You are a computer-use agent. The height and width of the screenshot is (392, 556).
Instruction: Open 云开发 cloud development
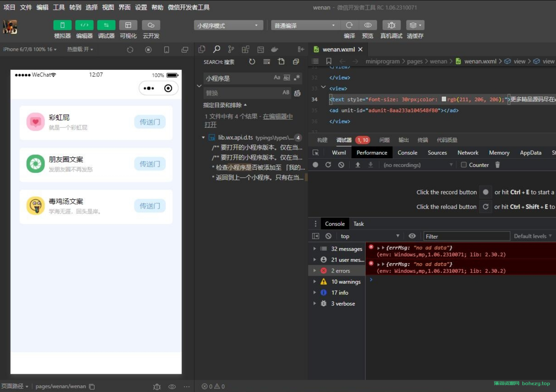[x=151, y=25]
